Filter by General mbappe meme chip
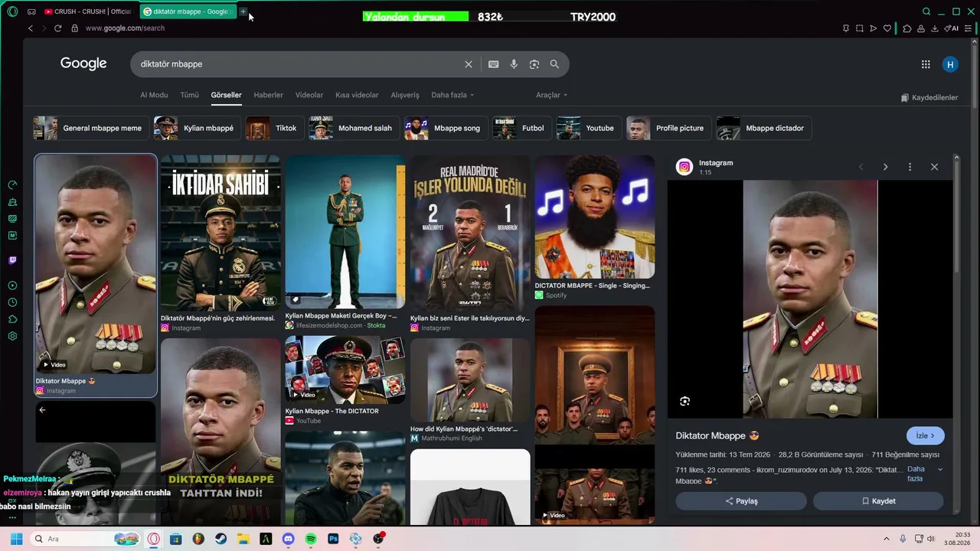 pos(90,129)
